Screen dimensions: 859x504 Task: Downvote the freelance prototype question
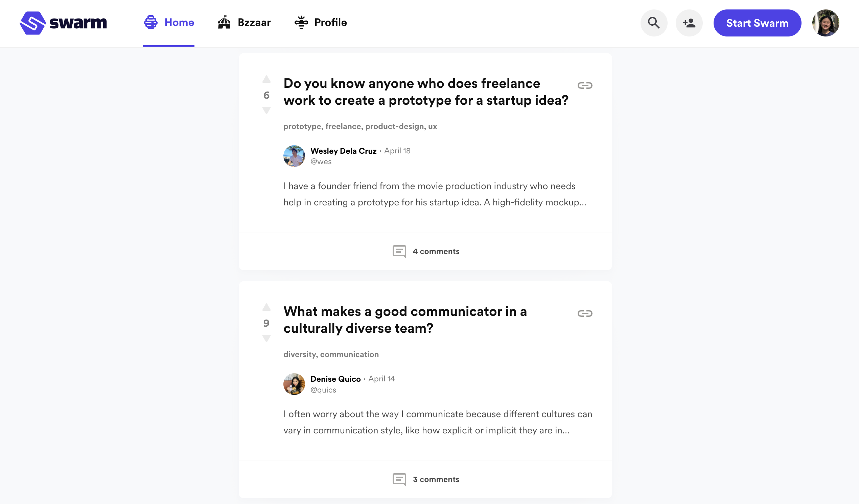266,110
